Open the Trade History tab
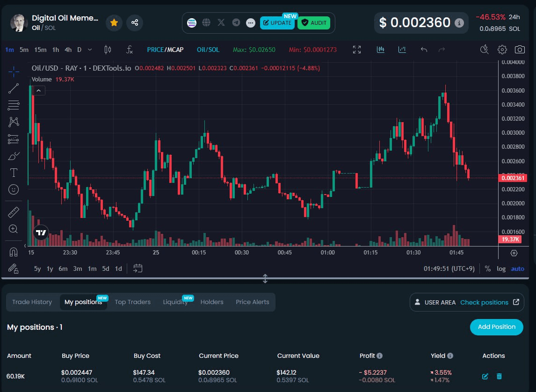Viewport: 536px width, 392px height. click(32, 302)
